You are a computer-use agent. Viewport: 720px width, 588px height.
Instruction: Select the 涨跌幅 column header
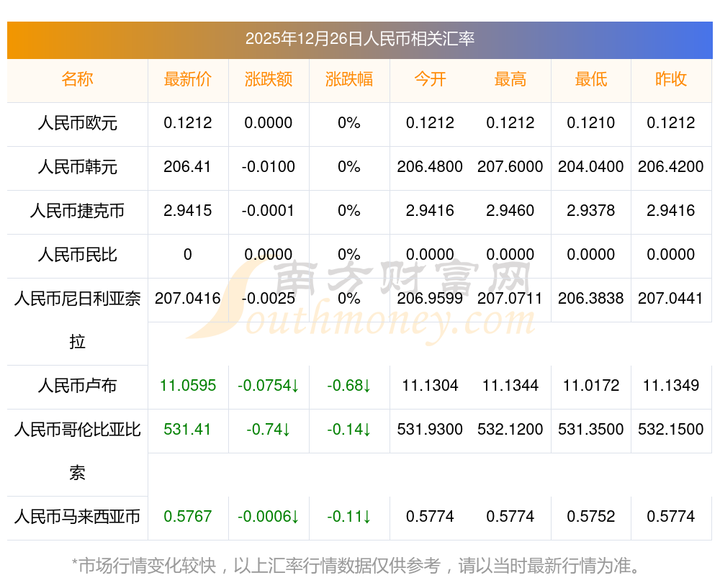tap(349, 79)
